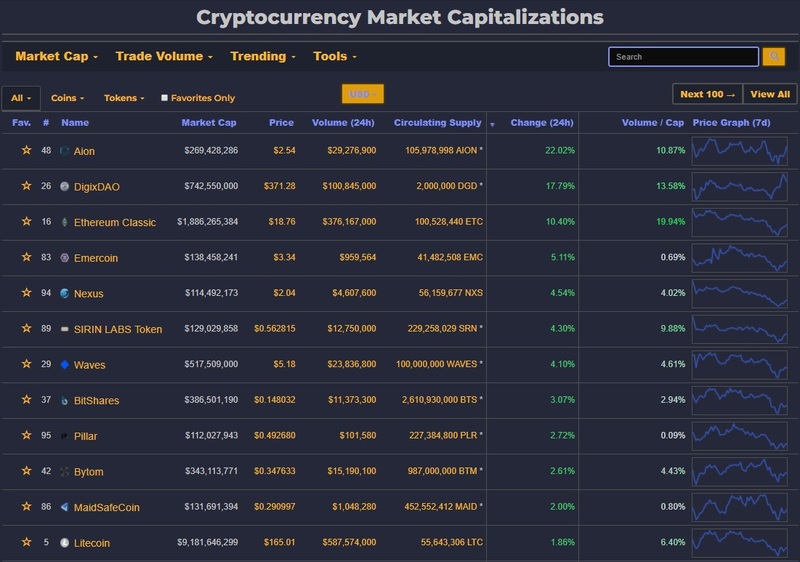Open the Trade Volume menu
The height and width of the screenshot is (562, 800).
164,56
